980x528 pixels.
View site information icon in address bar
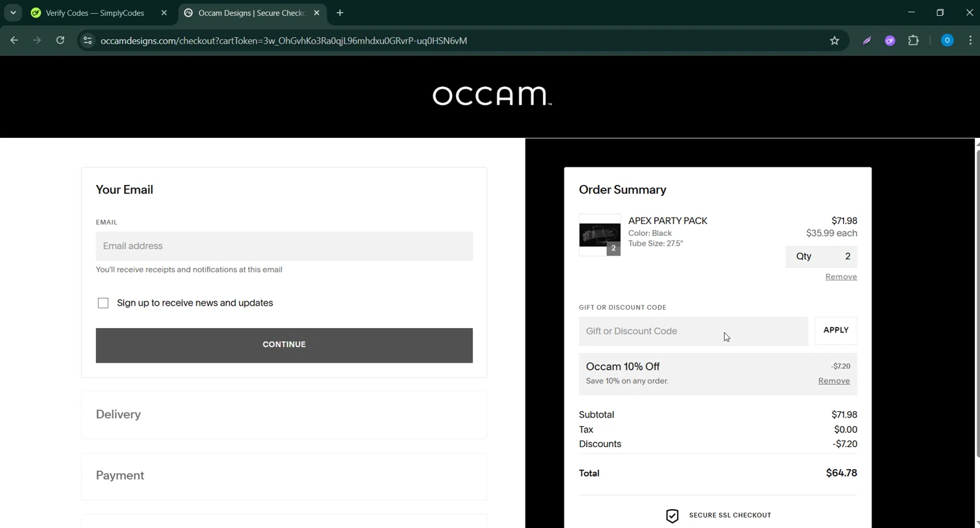click(88, 41)
